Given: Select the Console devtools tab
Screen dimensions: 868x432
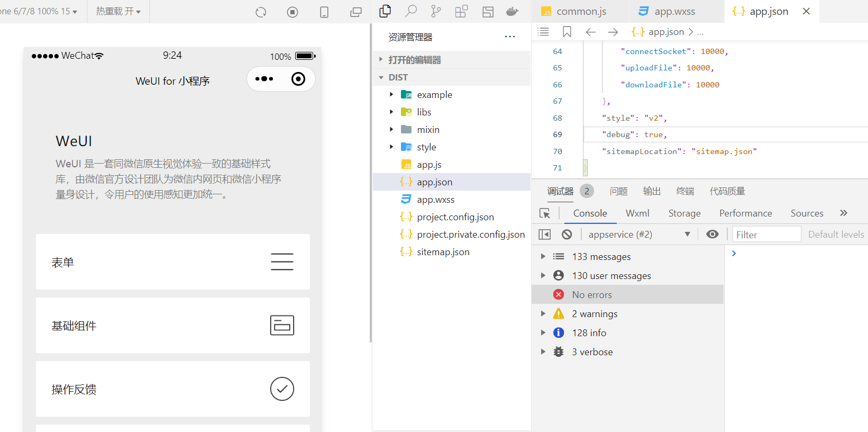Looking at the screenshot, I should click(x=590, y=213).
